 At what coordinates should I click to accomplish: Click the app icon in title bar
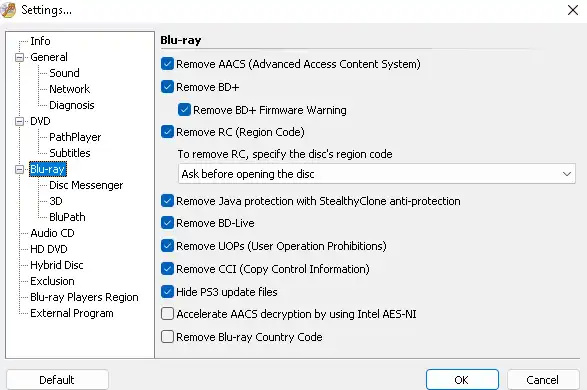pos(8,9)
